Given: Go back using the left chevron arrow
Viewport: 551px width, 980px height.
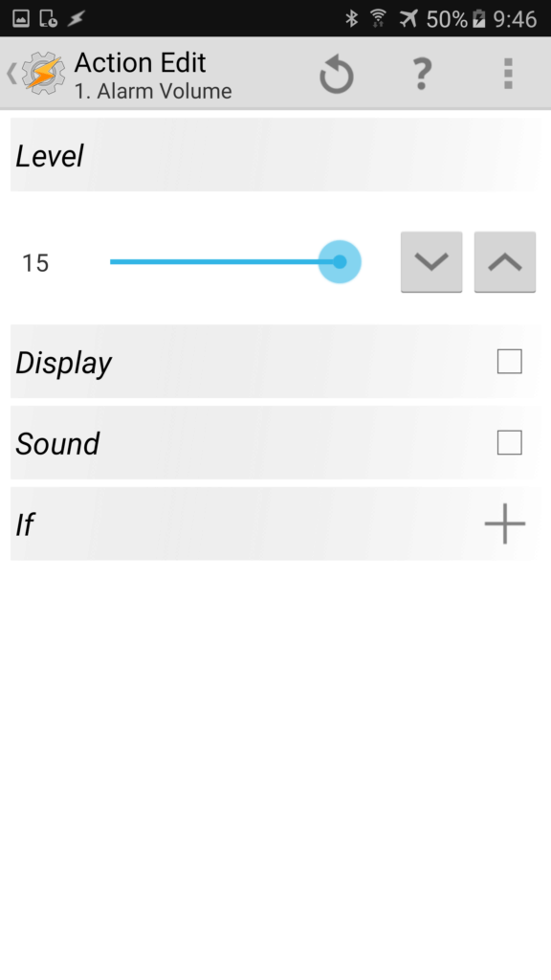Looking at the screenshot, I should point(11,73).
